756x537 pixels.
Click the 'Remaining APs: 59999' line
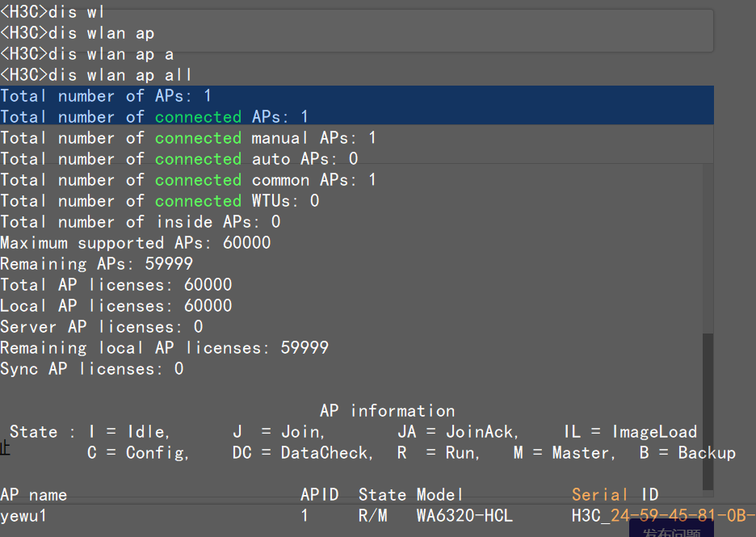pos(97,264)
